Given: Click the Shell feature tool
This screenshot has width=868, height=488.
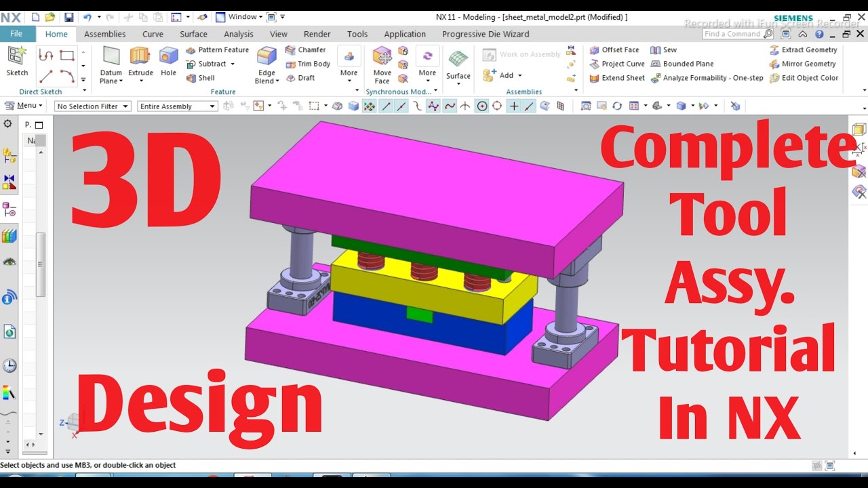Looking at the screenshot, I should click(200, 78).
